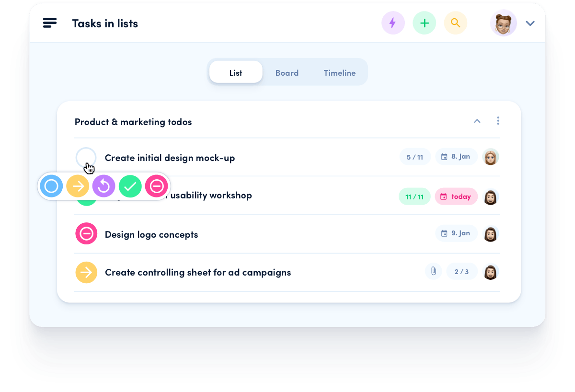Click the 5 / 11 subtask counter

point(415,157)
